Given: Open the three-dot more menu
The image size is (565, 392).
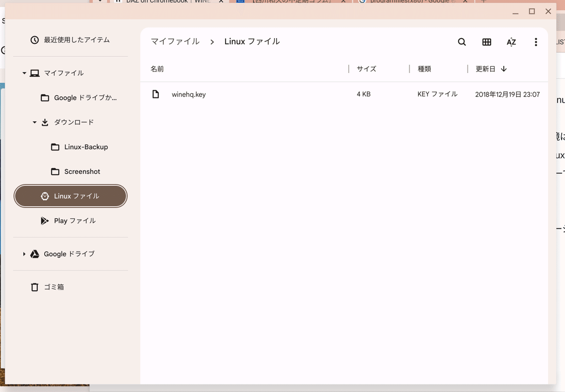Looking at the screenshot, I should [536, 42].
